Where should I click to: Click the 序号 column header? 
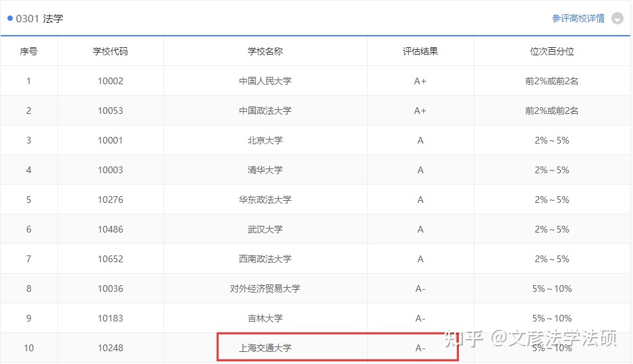[28, 51]
